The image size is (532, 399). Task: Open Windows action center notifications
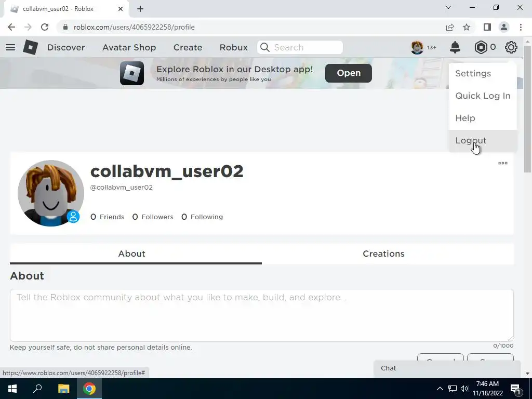click(x=516, y=389)
